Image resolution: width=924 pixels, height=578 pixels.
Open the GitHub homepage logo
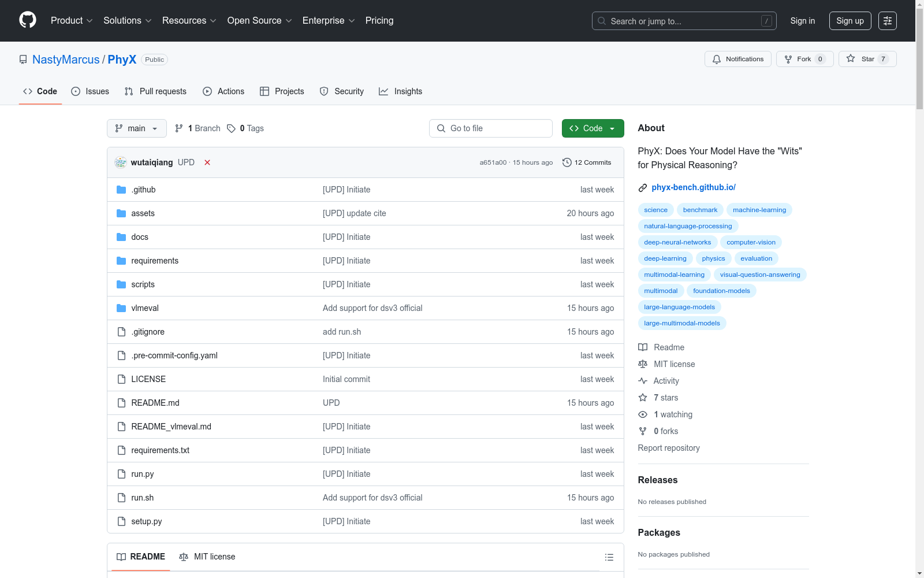(x=28, y=20)
